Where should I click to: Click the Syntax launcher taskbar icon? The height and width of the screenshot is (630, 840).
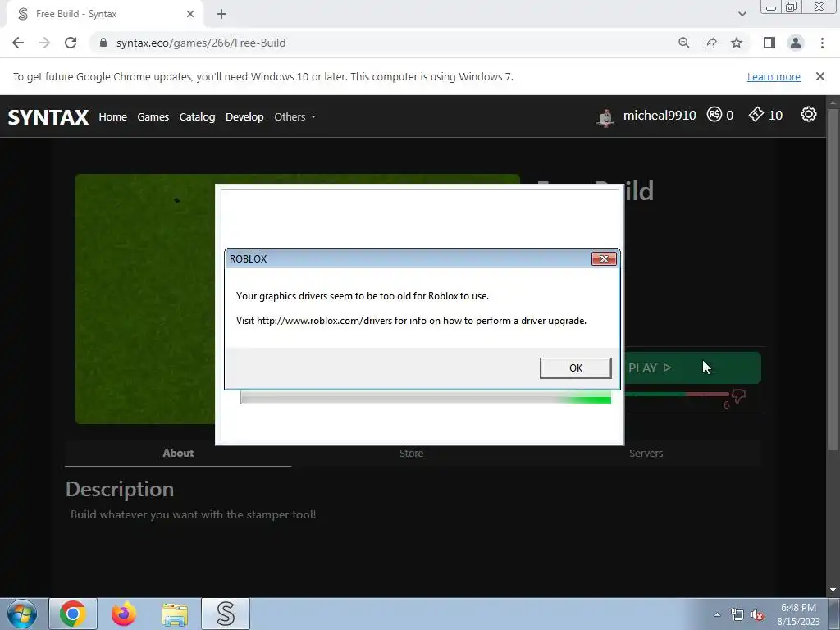click(x=226, y=614)
